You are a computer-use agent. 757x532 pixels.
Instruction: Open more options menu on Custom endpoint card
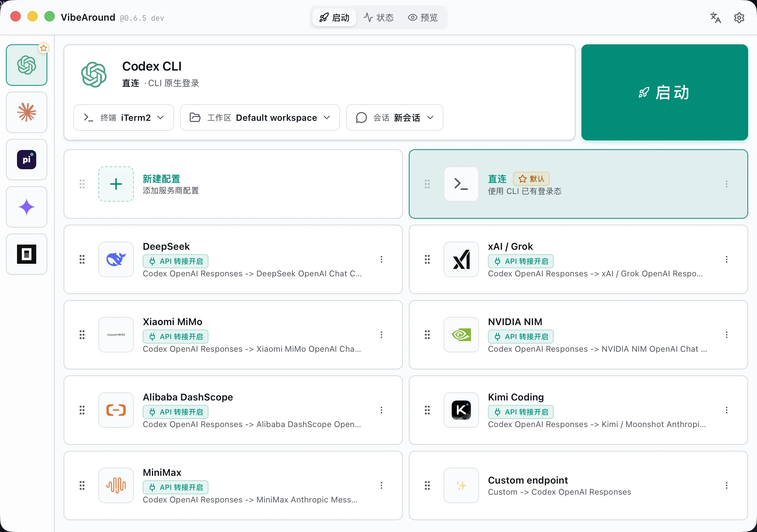click(x=727, y=485)
